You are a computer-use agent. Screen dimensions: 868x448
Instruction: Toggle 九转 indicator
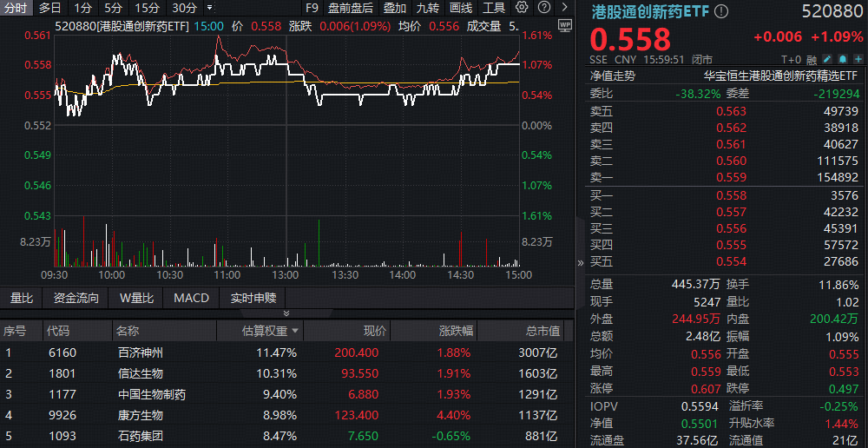click(427, 8)
